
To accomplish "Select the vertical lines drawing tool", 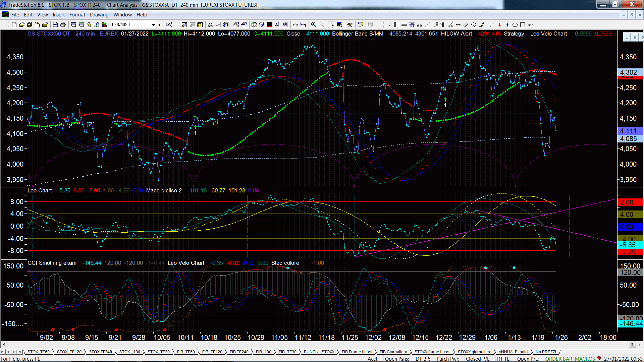I will click(x=396, y=25).
